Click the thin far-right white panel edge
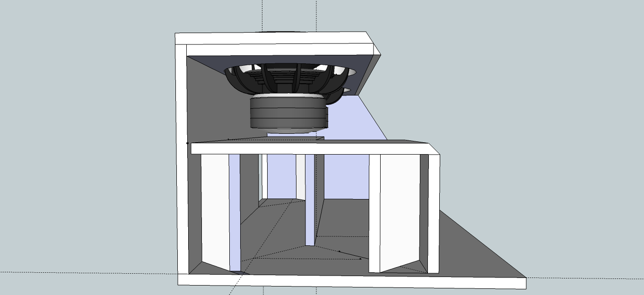This screenshot has width=644, height=295. (434, 213)
